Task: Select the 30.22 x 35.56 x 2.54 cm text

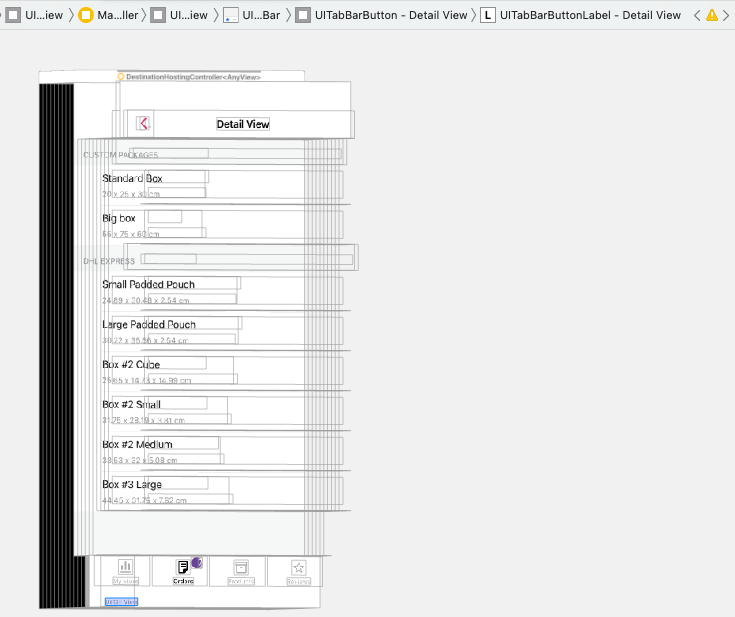Action: coord(145,340)
